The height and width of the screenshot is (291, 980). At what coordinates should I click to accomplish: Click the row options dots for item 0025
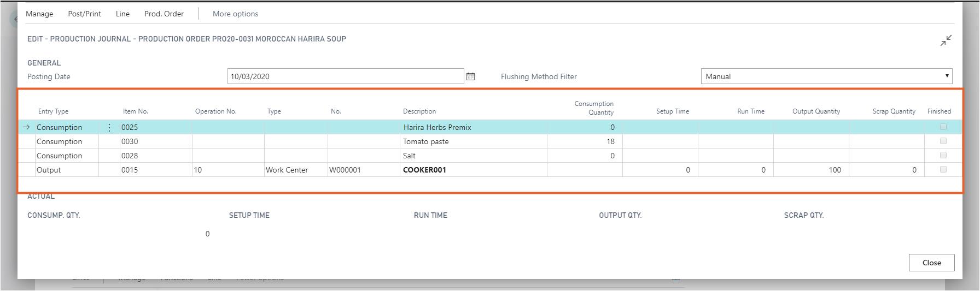[x=109, y=128]
